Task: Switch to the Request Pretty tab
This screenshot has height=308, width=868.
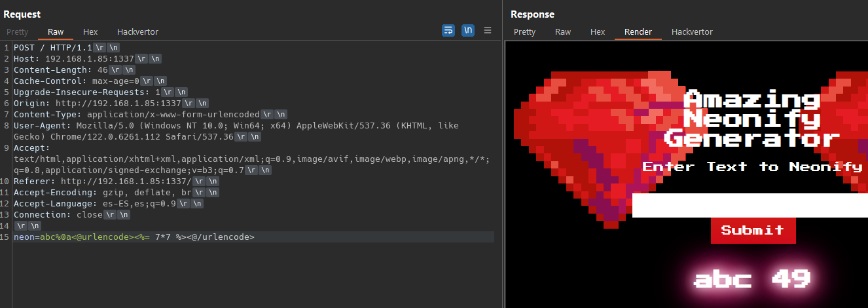Action: (x=18, y=31)
